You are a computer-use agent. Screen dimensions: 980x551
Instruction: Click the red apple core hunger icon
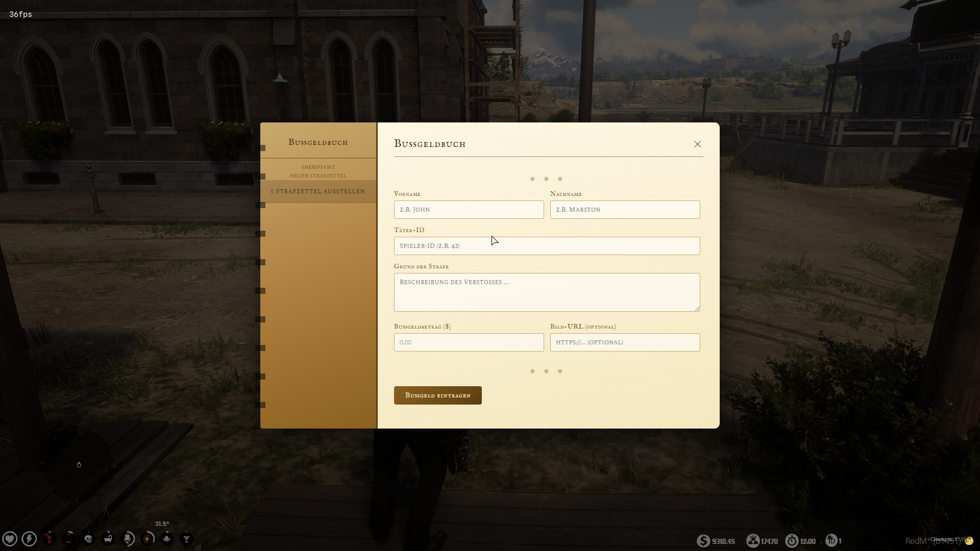49,539
